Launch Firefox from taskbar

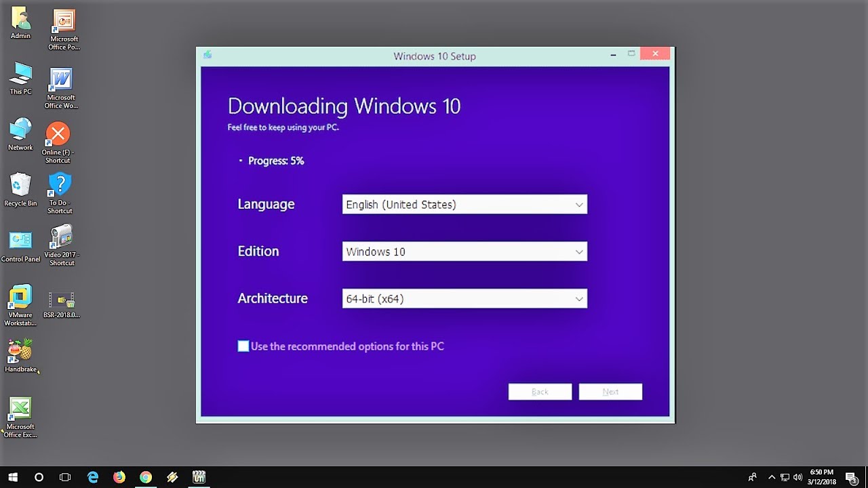(119, 477)
